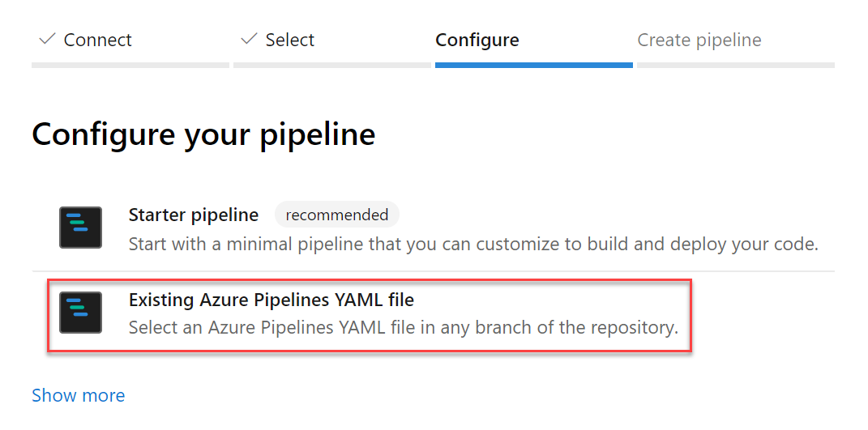The height and width of the screenshot is (430, 868).
Task: Open the Configure step tab
Action: pyautogui.click(x=477, y=40)
